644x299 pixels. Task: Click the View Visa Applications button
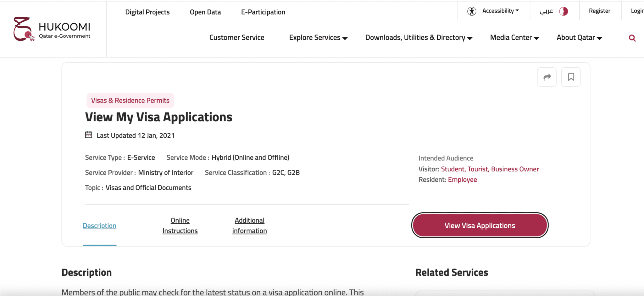[479, 225]
